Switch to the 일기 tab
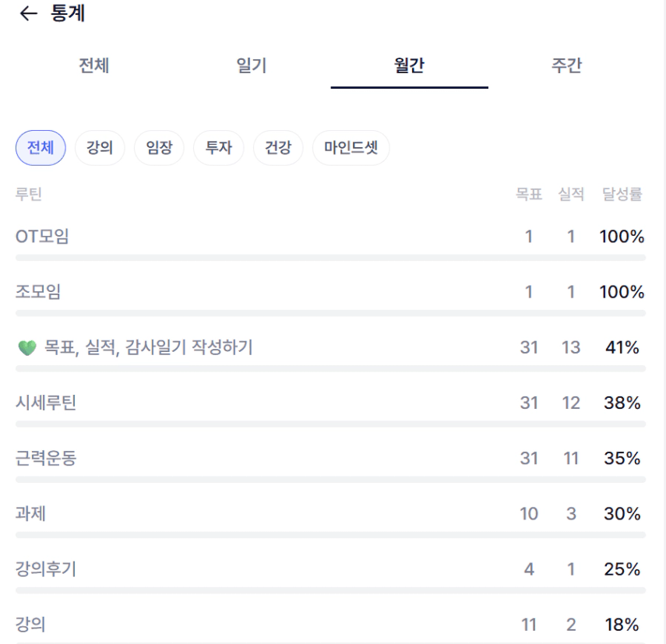This screenshot has width=666, height=644. pos(252,66)
